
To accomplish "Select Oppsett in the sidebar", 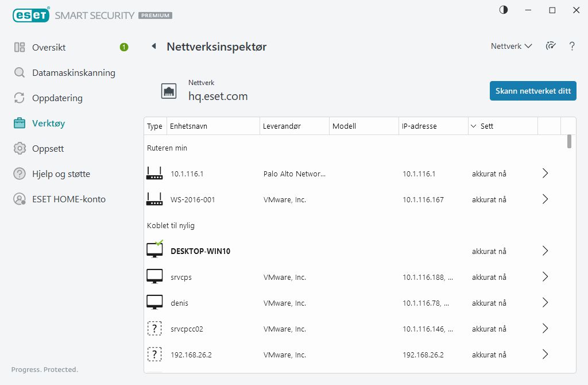I will click(48, 148).
